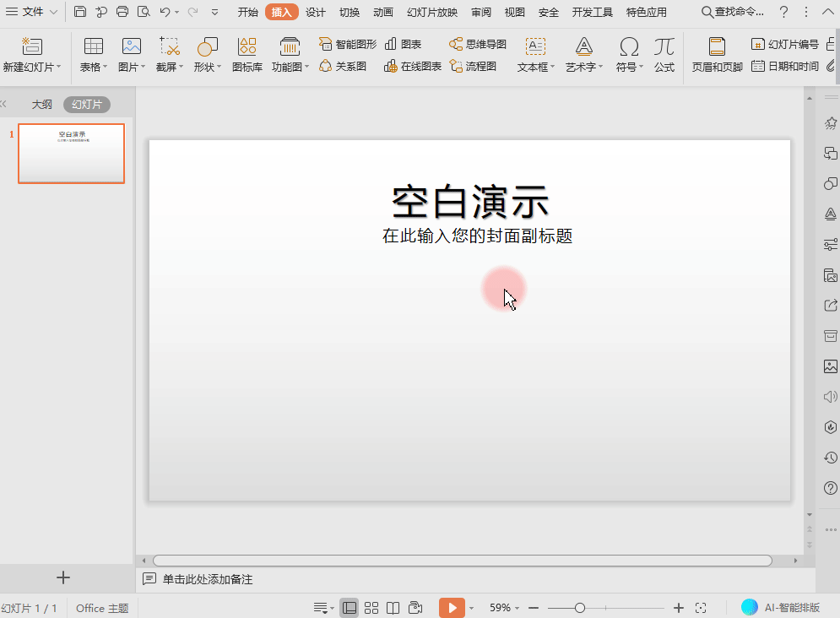Insert a 思维导图 mind map

(478, 44)
